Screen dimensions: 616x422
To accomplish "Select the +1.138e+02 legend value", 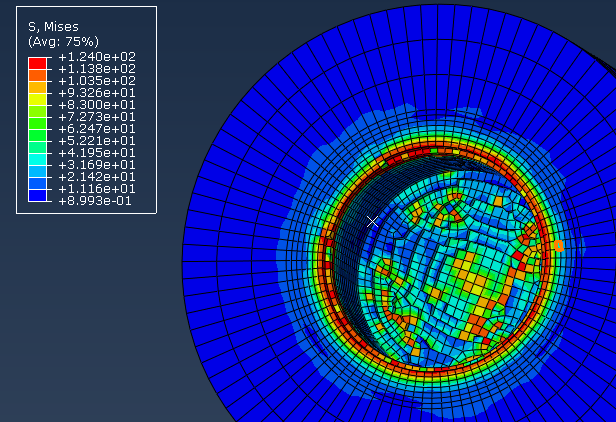I will tap(97, 69).
